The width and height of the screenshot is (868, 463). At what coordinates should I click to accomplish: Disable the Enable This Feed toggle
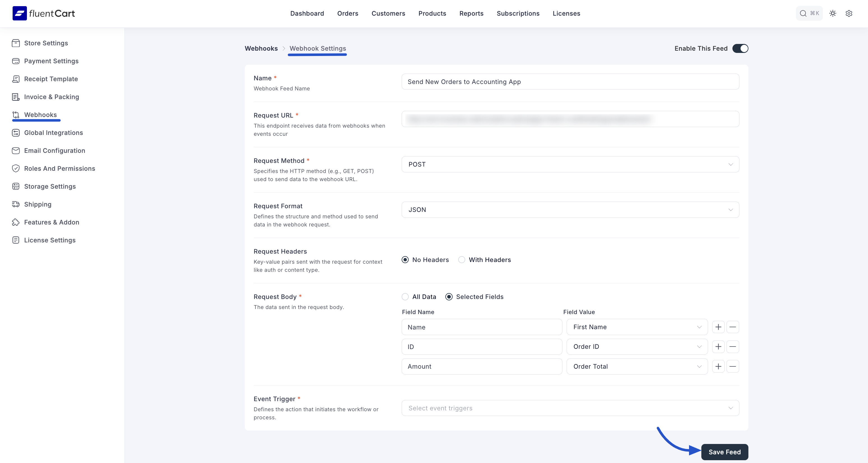pos(740,48)
